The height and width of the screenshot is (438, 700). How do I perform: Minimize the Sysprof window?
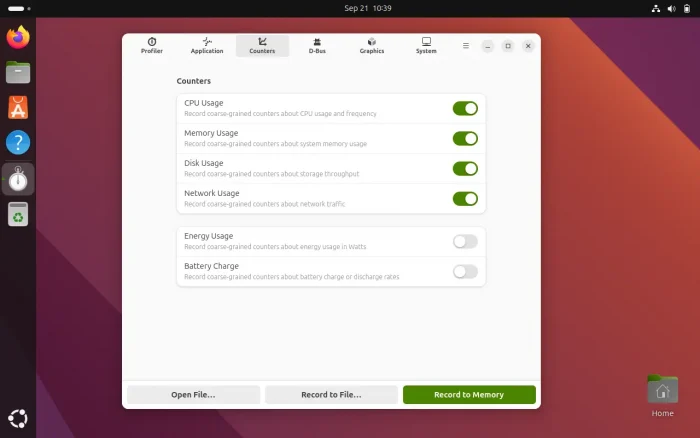[x=488, y=46]
